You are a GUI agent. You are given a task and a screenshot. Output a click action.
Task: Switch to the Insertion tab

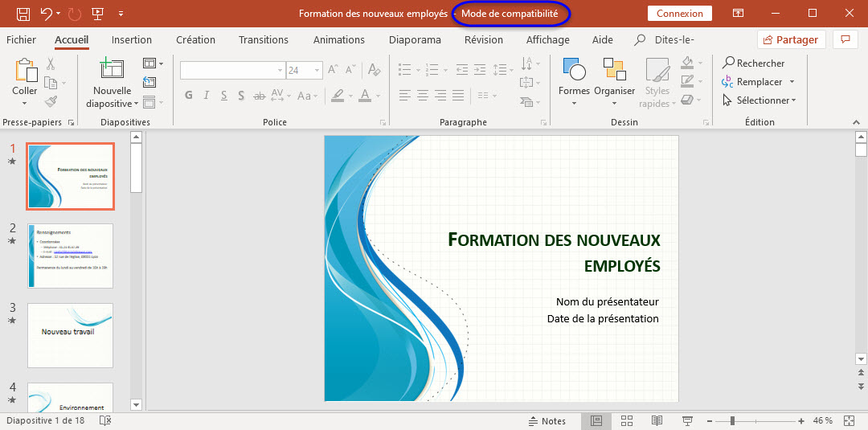point(132,40)
